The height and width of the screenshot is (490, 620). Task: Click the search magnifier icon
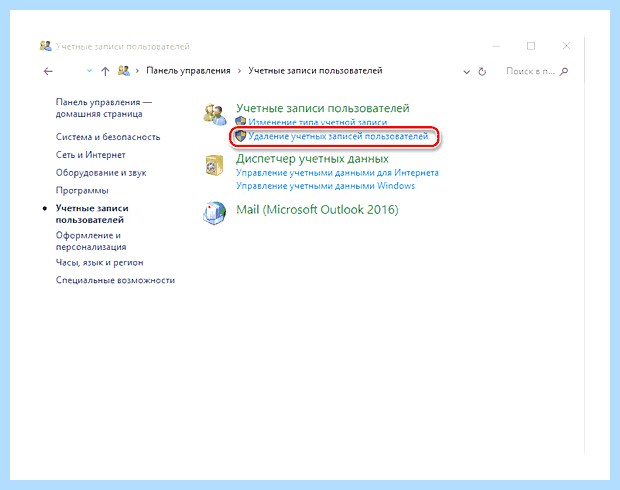pos(564,71)
